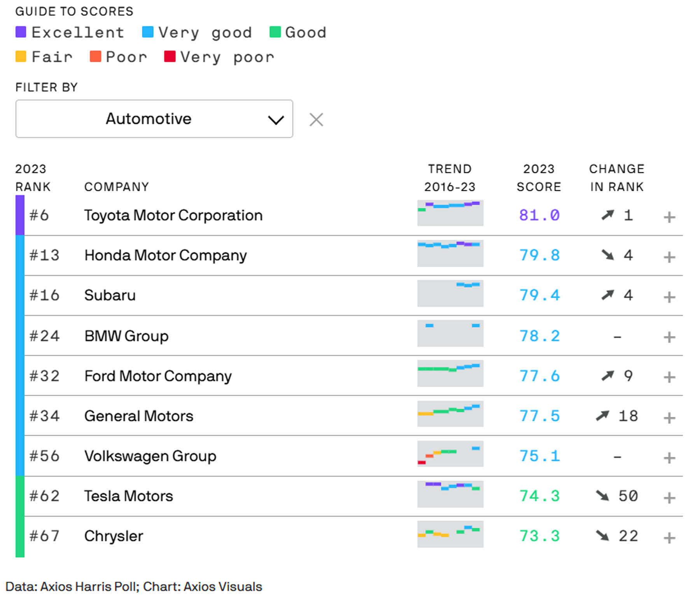Click the 2023 Score column header
700x595 pixels.
point(539,178)
